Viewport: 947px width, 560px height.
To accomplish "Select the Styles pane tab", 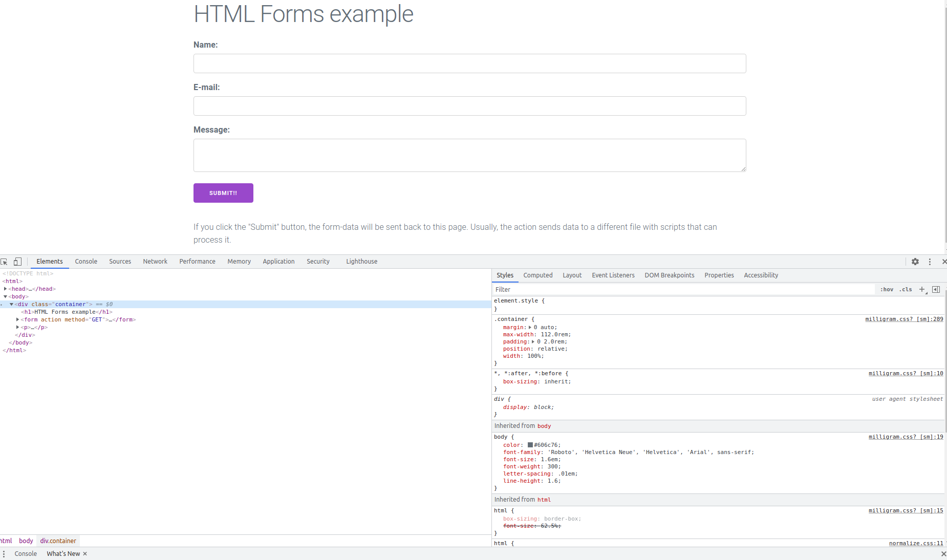I will pyautogui.click(x=505, y=275).
